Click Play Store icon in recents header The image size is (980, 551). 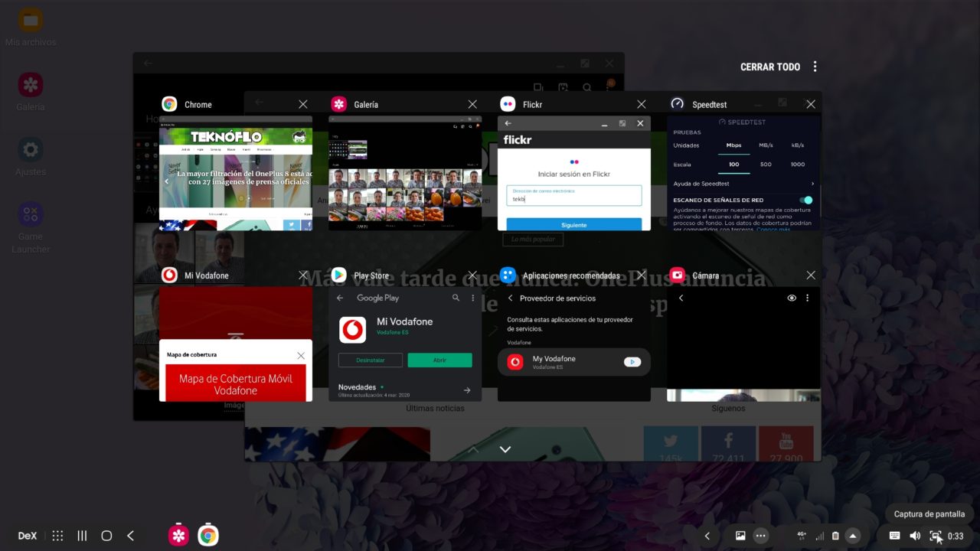338,275
